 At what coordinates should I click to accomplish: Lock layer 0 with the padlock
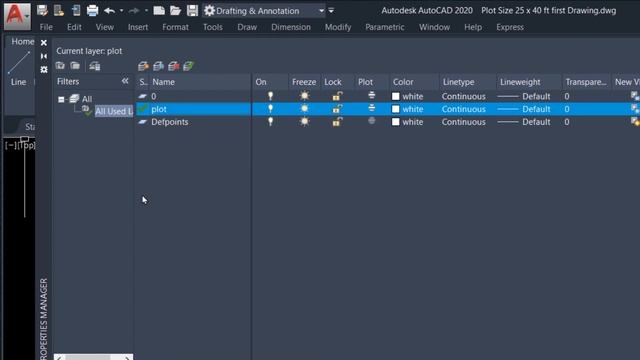337,96
